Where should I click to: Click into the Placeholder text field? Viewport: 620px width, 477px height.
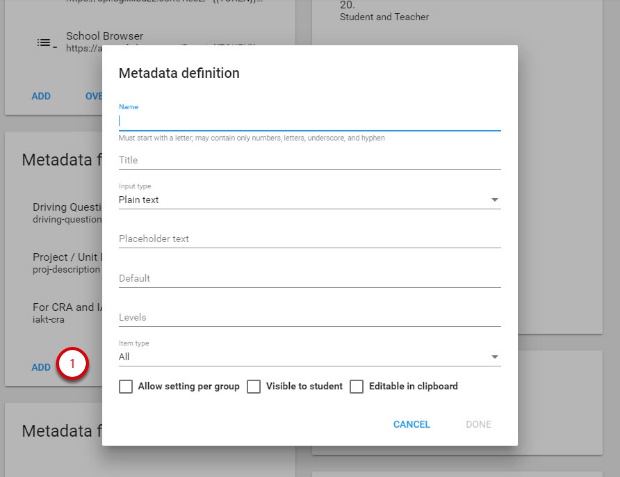309,239
